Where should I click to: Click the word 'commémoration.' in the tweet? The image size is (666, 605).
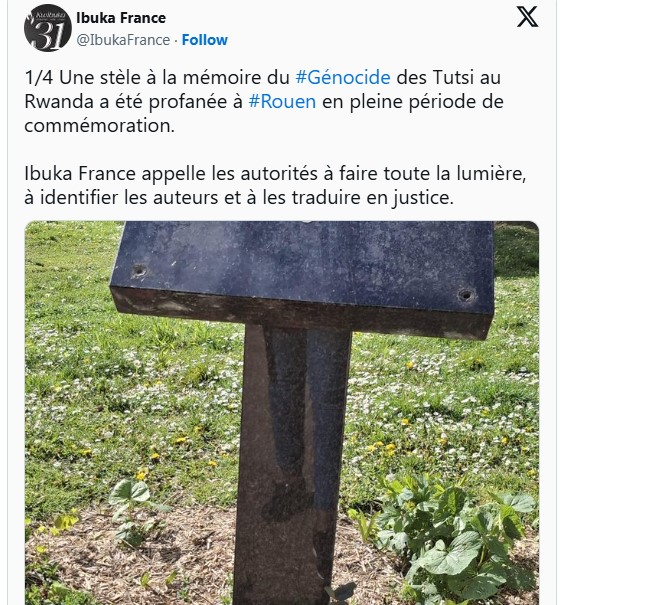(x=99, y=126)
